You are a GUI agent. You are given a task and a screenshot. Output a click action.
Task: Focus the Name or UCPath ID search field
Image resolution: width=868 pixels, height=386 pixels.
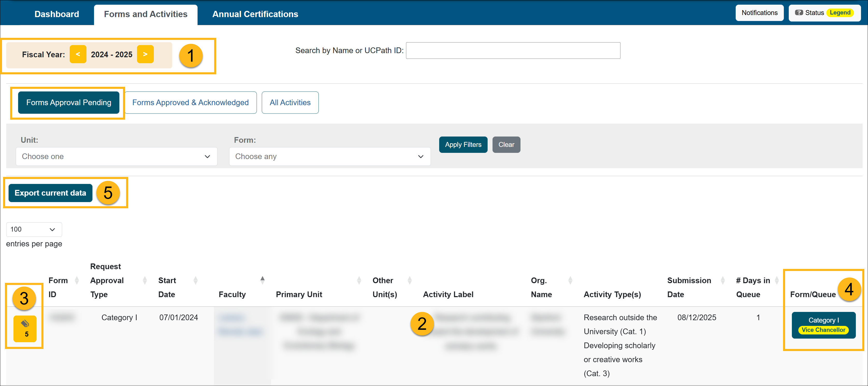point(512,51)
